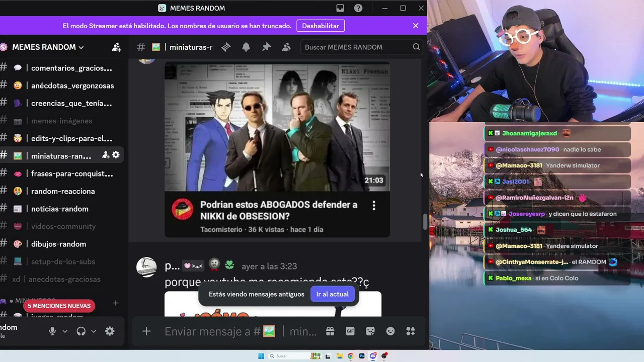
Task: Open the Podrian estos ABOGADOS video title
Action: [x=279, y=210]
